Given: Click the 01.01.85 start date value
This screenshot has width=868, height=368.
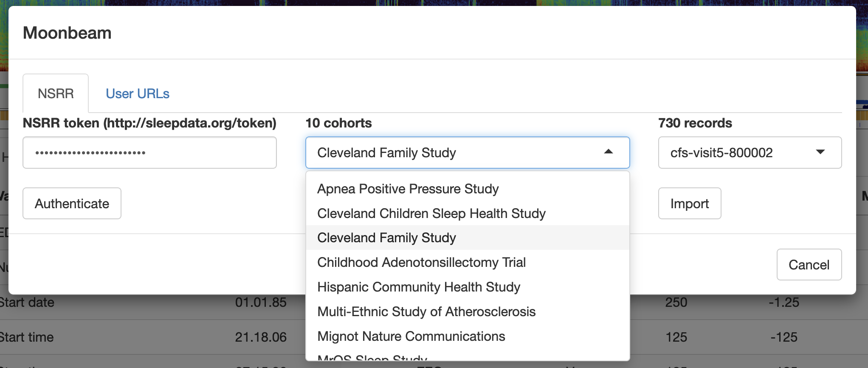Looking at the screenshot, I should click(261, 303).
